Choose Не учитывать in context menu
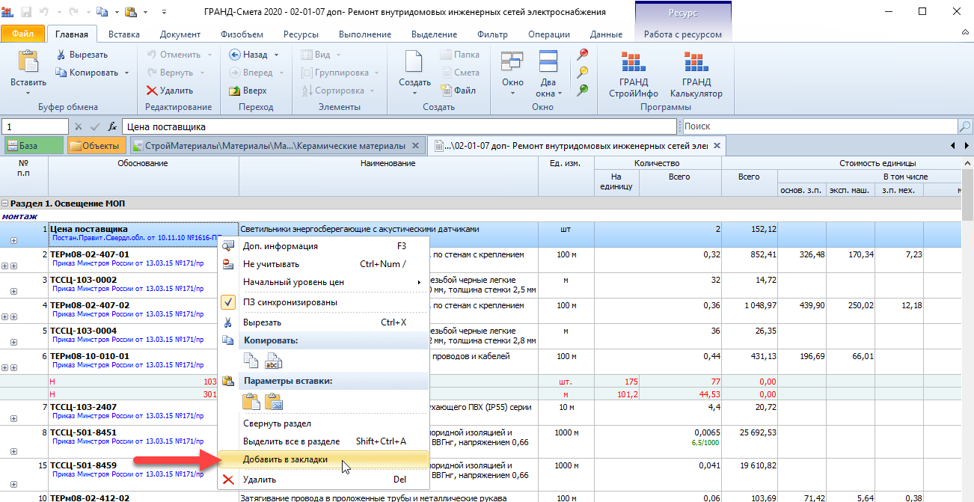The height and width of the screenshot is (502, 974). tap(324, 264)
